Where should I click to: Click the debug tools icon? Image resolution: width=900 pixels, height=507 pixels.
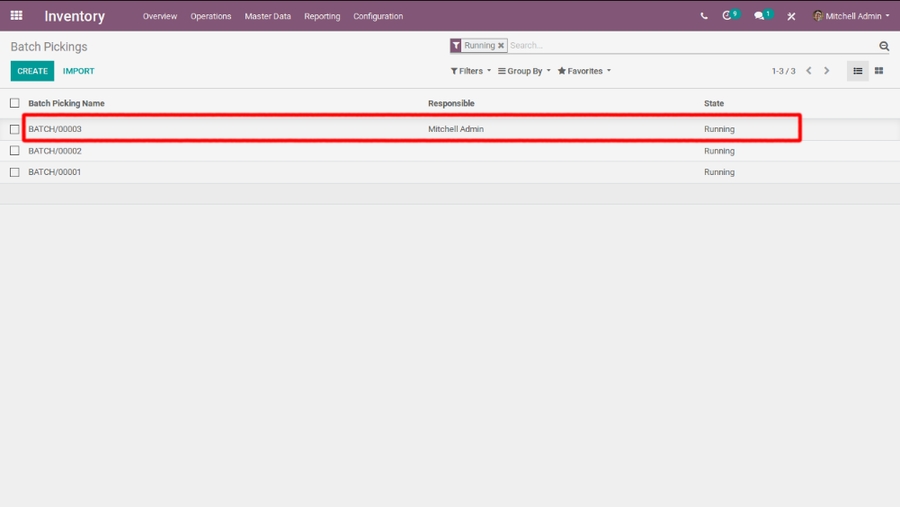coord(791,16)
